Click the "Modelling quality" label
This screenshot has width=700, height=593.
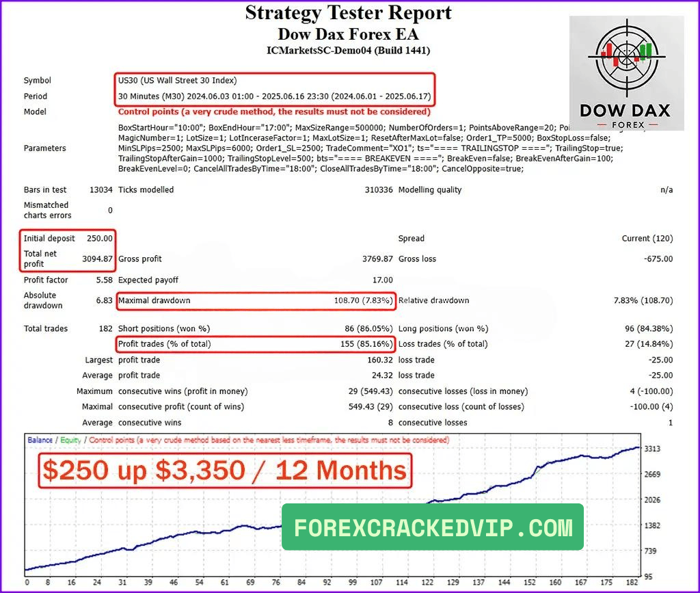point(430,189)
